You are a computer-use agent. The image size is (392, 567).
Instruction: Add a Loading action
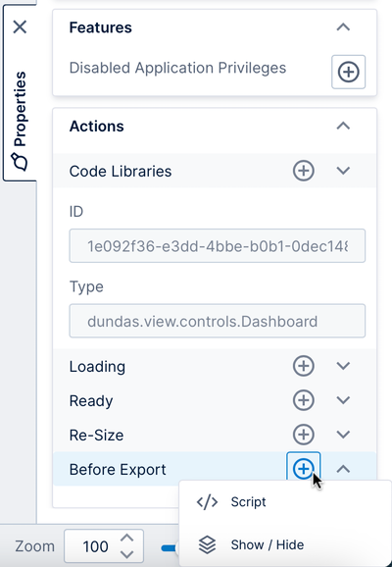click(303, 366)
